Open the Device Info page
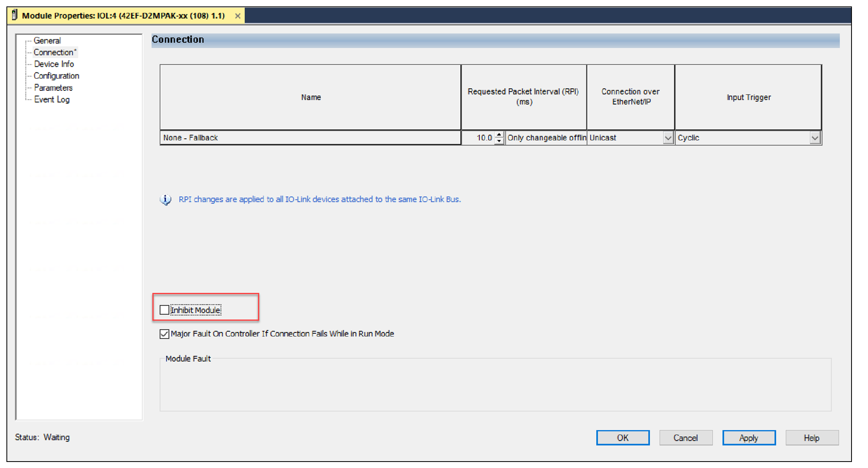 [x=54, y=64]
